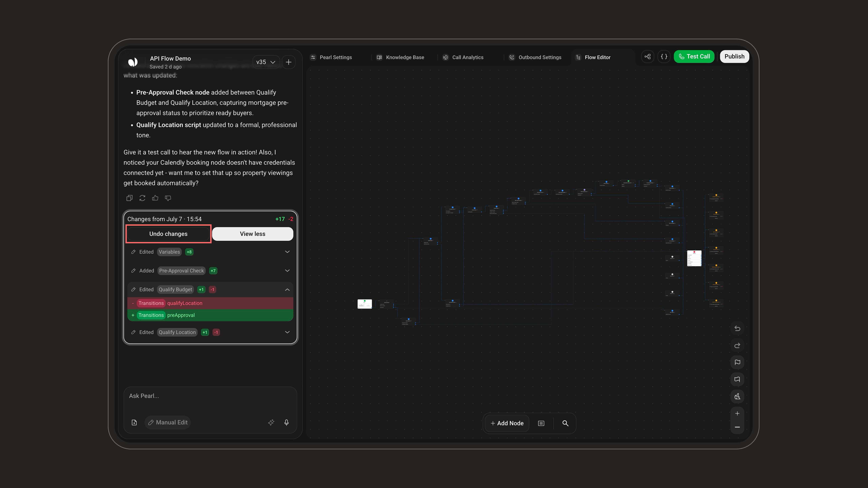
Task: Click the sparkle enhance icon in chat box
Action: (x=271, y=422)
